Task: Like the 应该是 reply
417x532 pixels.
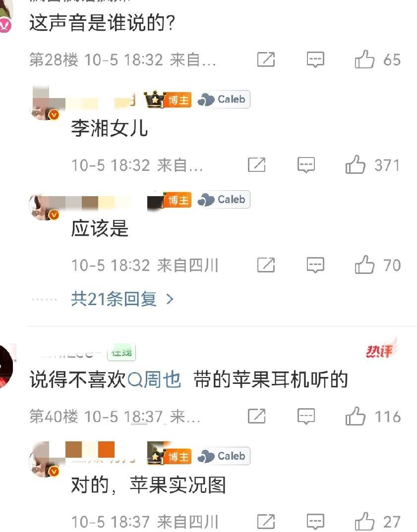Action: pyautogui.click(x=364, y=265)
